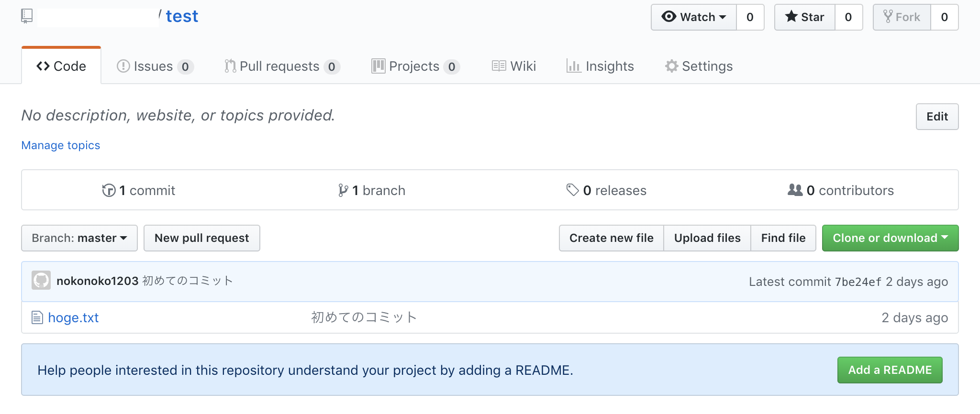Click the commits history clock icon

(109, 190)
